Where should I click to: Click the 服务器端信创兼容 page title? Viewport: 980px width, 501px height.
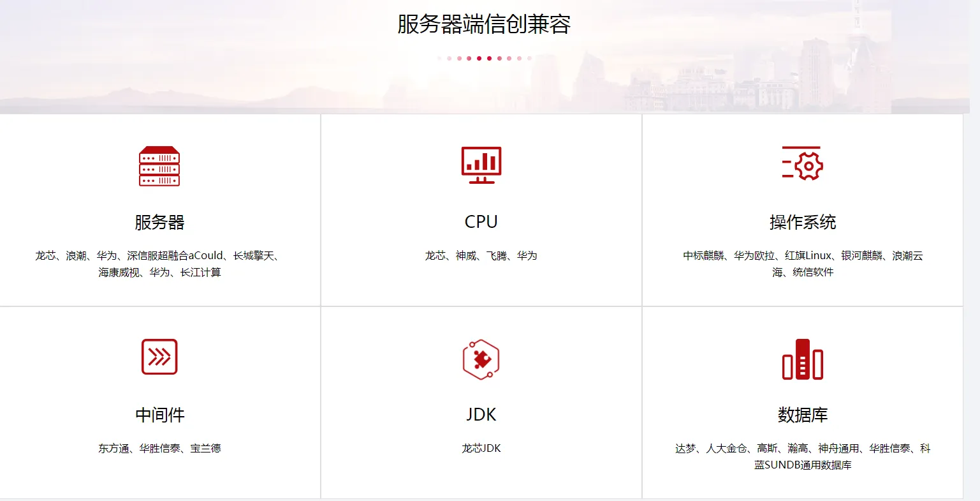483,24
